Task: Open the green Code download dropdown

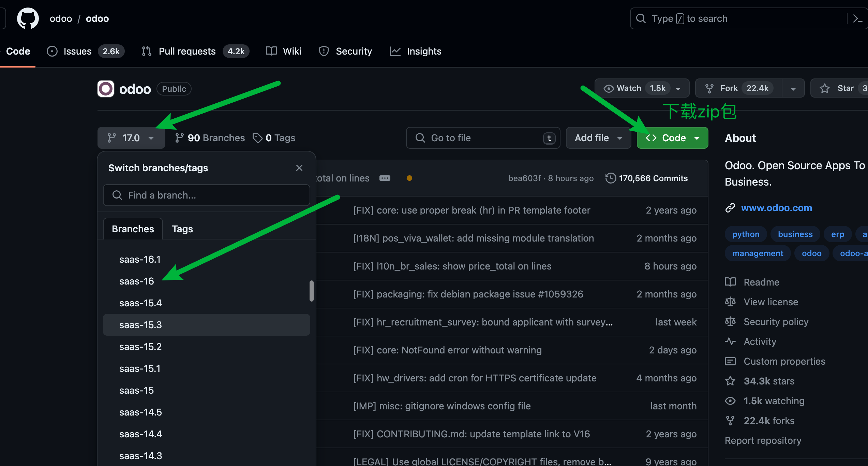Action: [672, 138]
